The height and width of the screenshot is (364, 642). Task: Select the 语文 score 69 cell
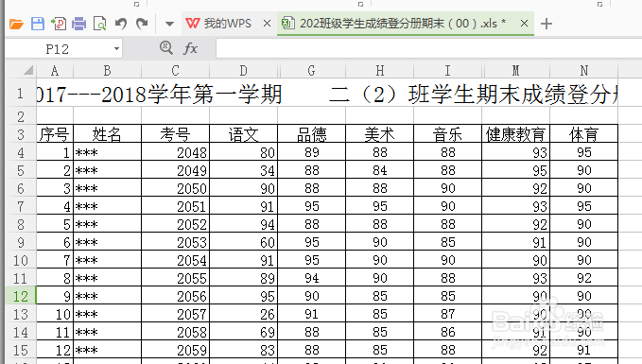tap(244, 332)
